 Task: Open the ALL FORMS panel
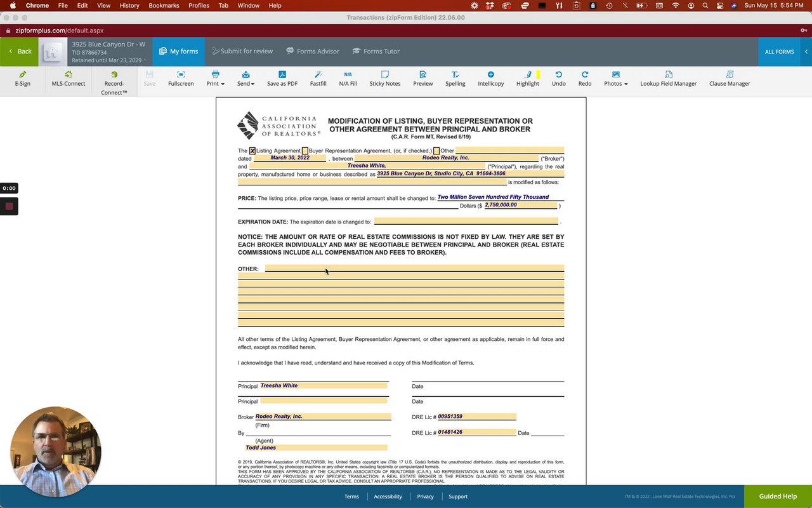[779, 51]
